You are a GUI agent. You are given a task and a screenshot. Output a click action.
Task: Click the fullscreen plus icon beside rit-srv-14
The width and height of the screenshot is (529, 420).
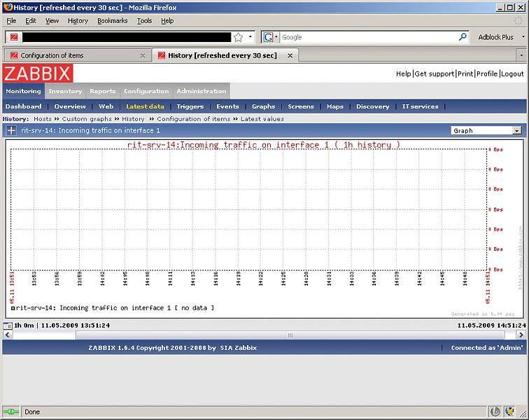pos(11,130)
